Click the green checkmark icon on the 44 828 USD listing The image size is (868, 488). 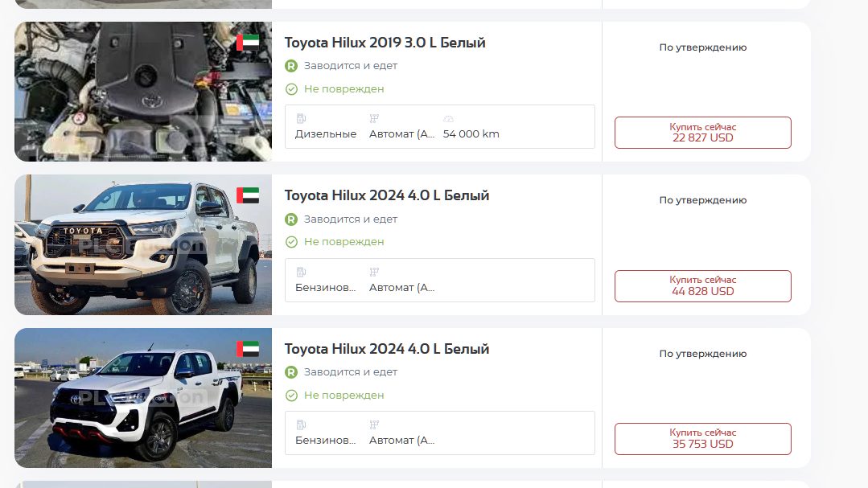point(291,242)
